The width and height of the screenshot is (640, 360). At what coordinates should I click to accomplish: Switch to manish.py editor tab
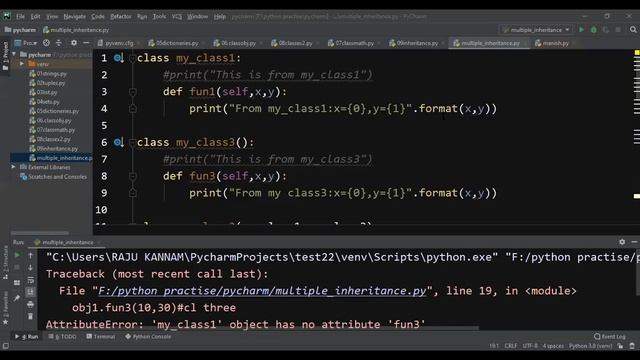555,43
